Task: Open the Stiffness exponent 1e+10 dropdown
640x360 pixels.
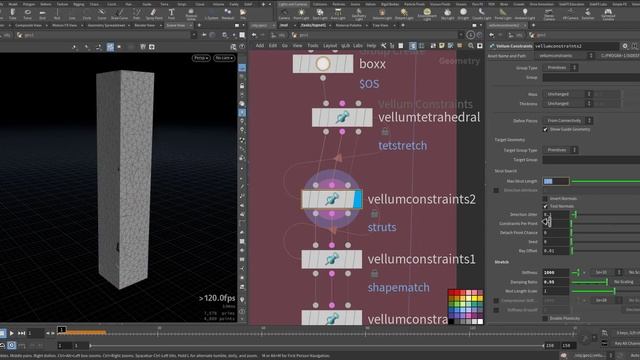Action: 607,272
